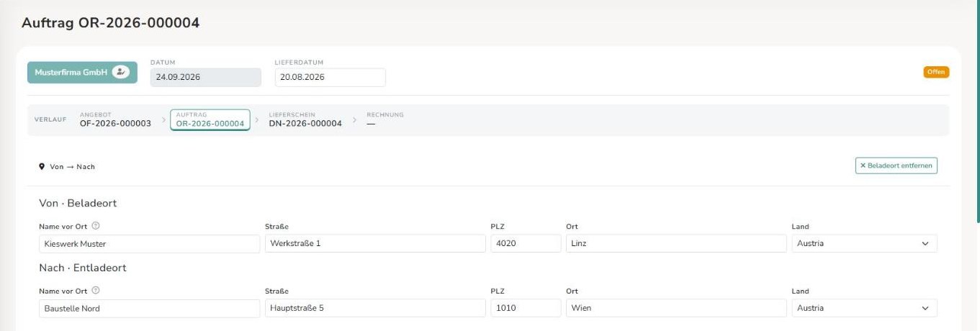This screenshot has height=331, width=980.
Task: Edit the Hauptstraße 5 street field
Action: [375, 309]
